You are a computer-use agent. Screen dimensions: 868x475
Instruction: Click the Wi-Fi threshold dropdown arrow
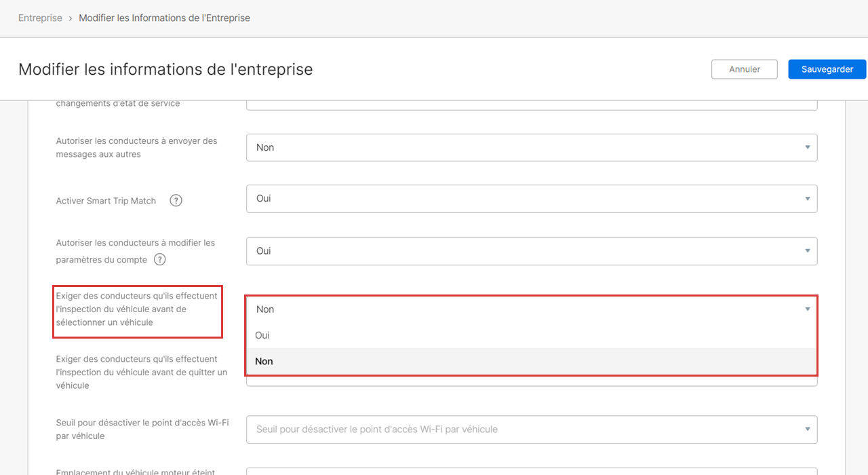point(807,430)
